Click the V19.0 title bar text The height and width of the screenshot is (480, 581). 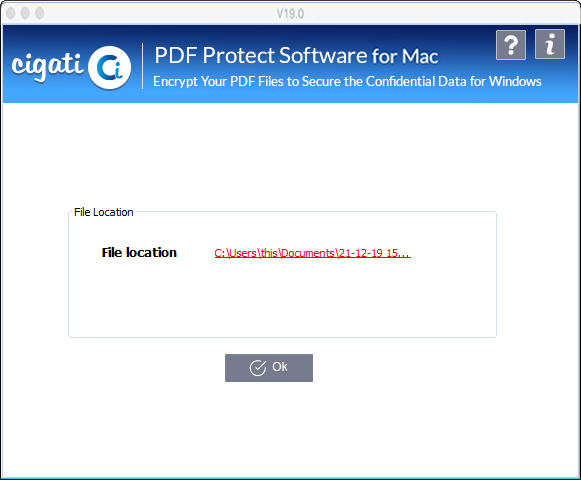point(290,14)
